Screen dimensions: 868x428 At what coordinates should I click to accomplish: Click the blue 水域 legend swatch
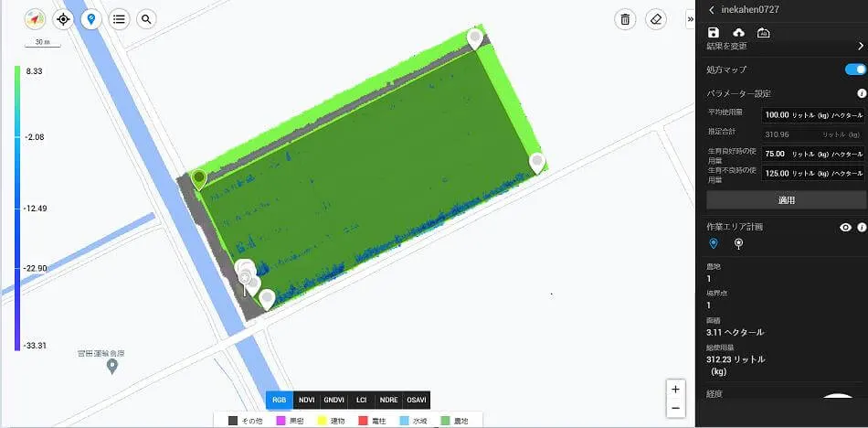pyautogui.click(x=404, y=421)
